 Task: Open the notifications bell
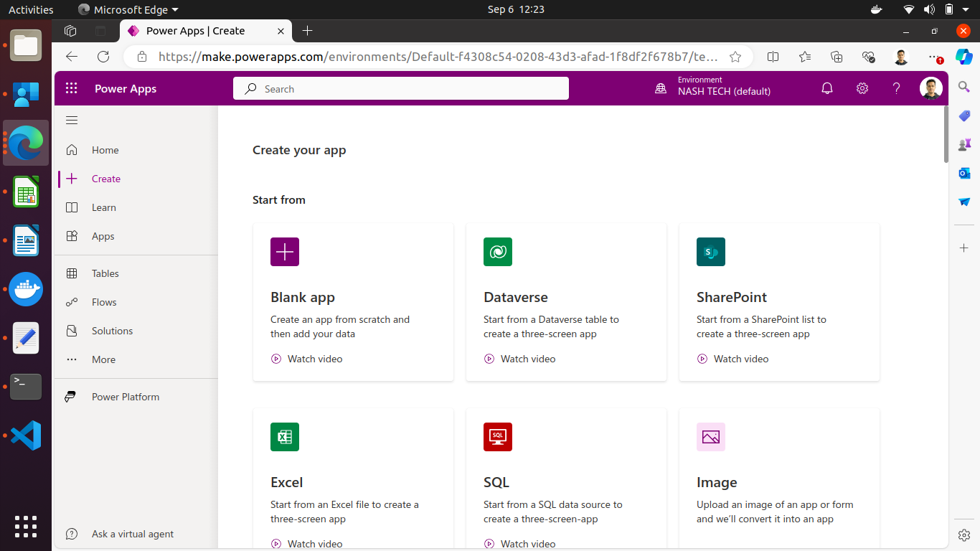[827, 88]
